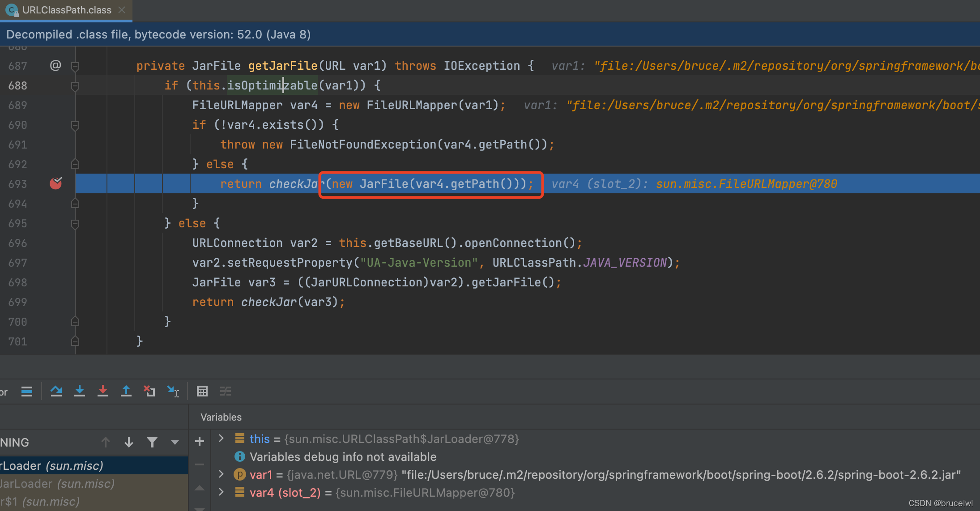980x511 pixels.
Task: Click the Step Into icon in debug toolbar
Action: (80, 391)
